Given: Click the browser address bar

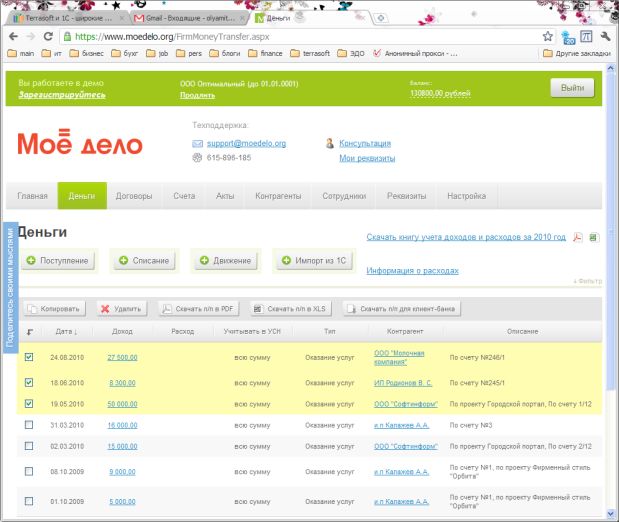Looking at the screenshot, I should coord(300,36).
